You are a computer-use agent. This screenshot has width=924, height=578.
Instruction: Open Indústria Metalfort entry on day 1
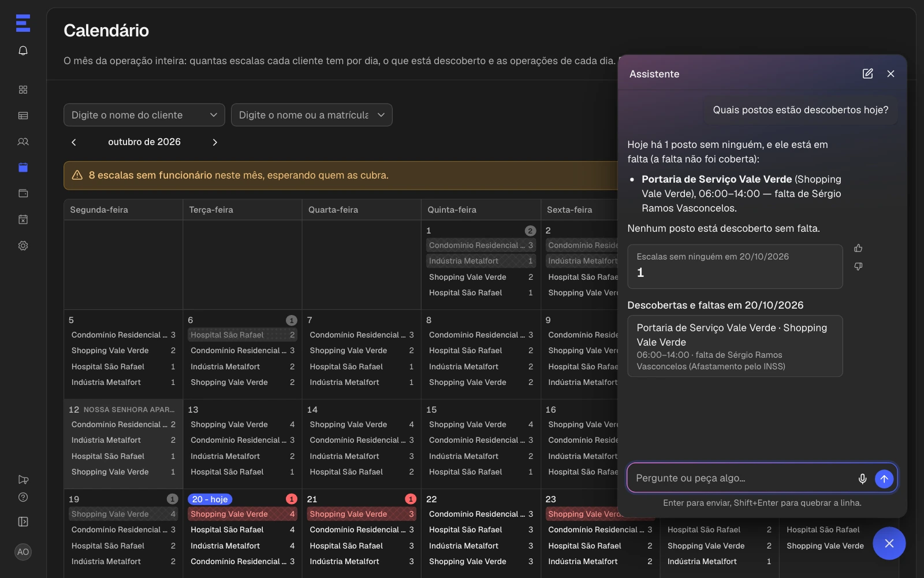tap(481, 261)
